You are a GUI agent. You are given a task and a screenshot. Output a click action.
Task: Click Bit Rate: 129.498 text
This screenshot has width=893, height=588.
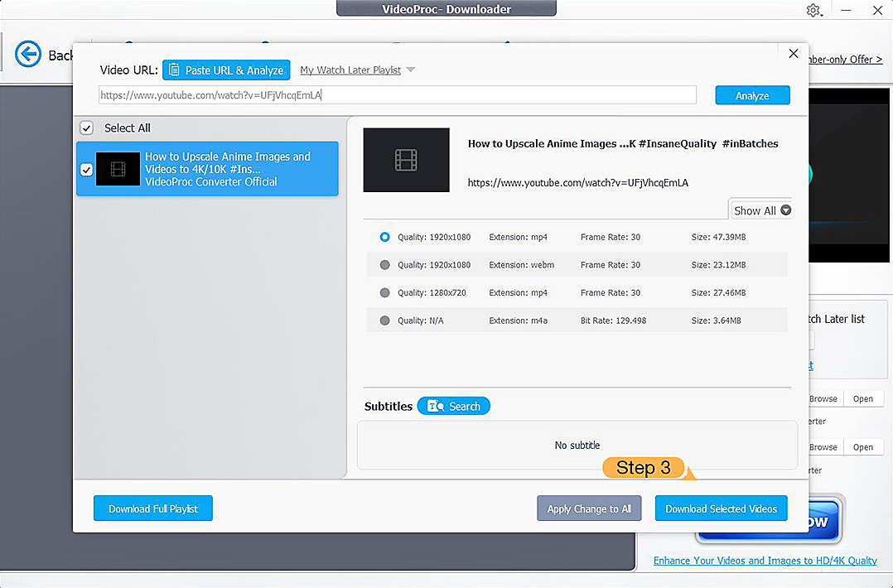613,321
